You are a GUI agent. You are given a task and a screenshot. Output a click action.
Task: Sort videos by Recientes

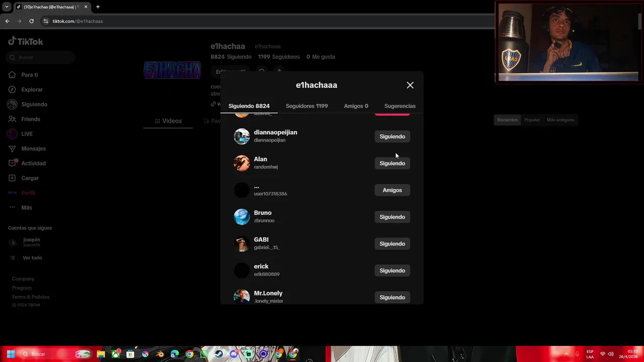click(x=507, y=120)
